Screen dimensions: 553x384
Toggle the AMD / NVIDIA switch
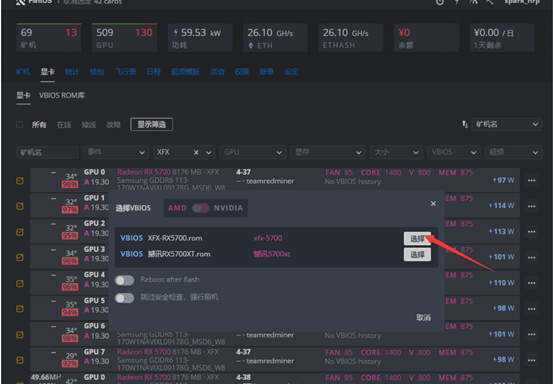pos(201,208)
